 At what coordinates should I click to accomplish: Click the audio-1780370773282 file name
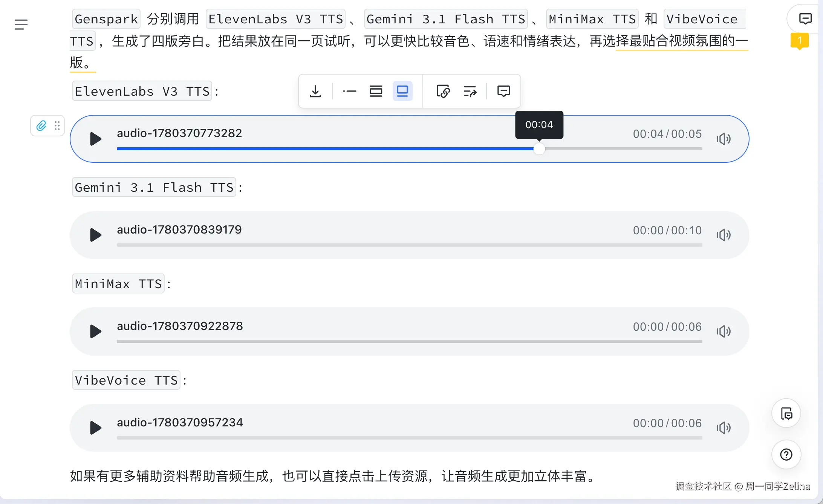pos(179,133)
